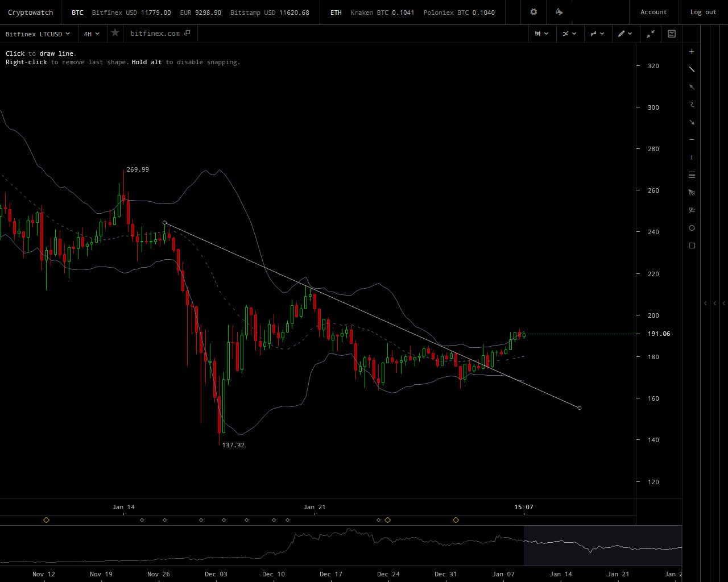This screenshot has height=582, width=728.
Task: Open the 4H timeframe dropdown
Action: (x=92, y=34)
